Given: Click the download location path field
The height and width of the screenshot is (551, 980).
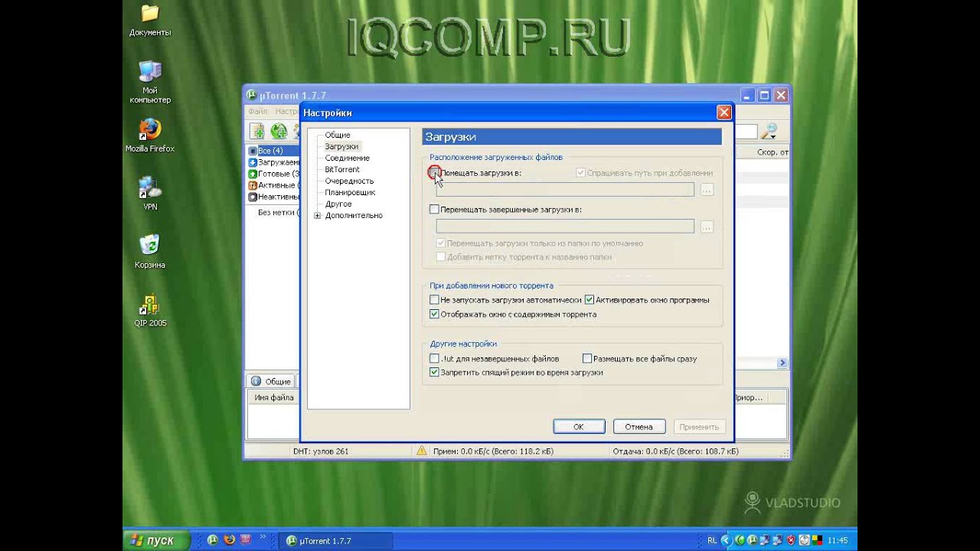Looking at the screenshot, I should point(565,190).
